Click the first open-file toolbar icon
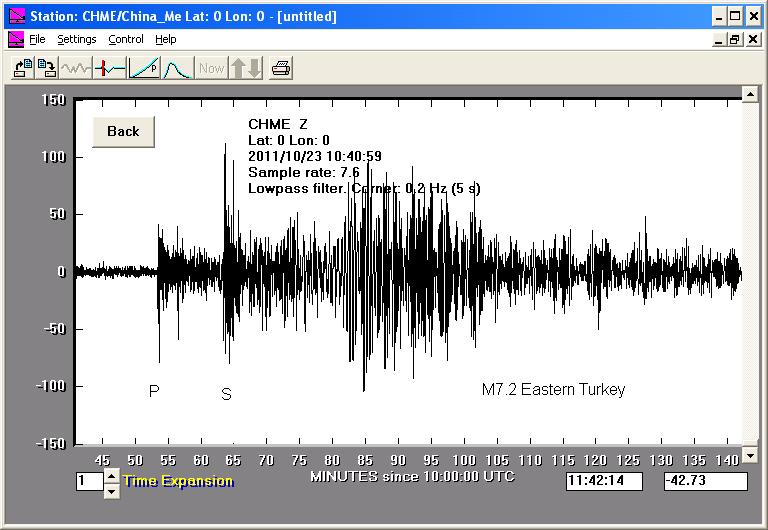This screenshot has height=530, width=768. (x=21, y=68)
